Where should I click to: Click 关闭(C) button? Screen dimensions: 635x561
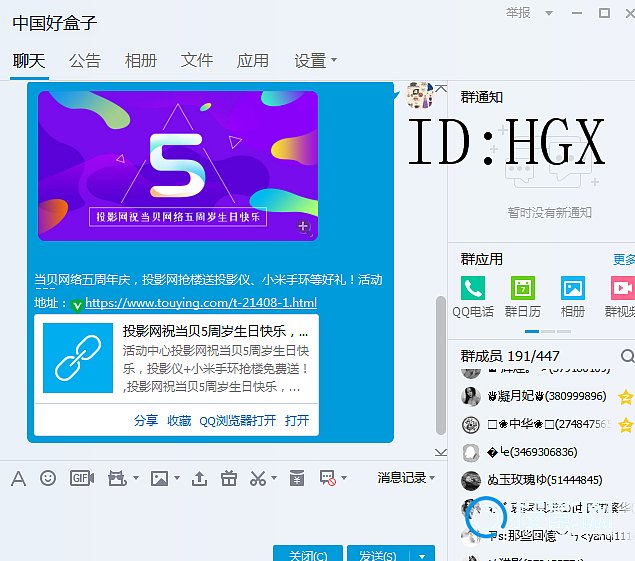tap(308, 554)
